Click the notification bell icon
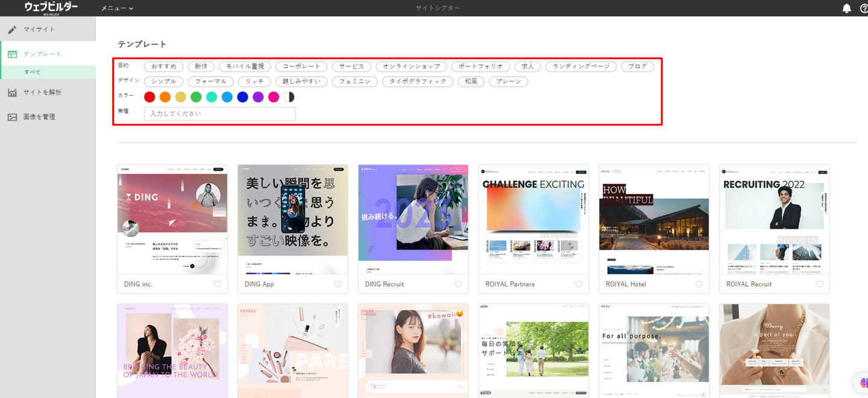 point(846,8)
